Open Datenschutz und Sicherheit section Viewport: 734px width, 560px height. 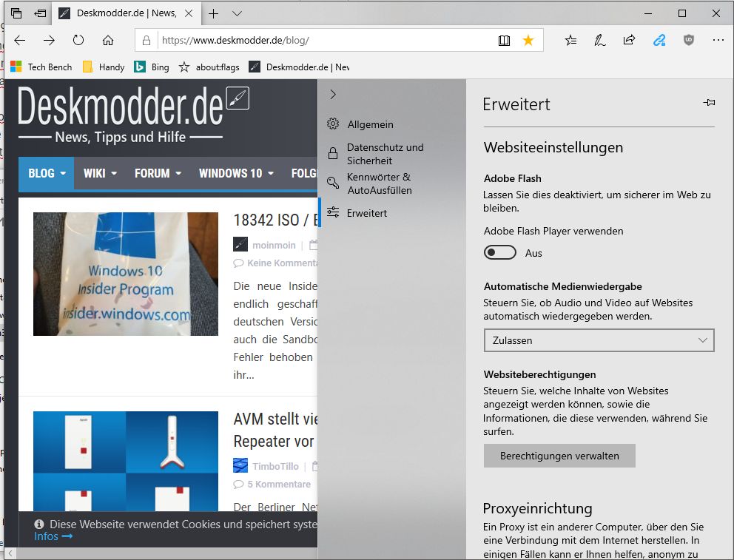pos(392,153)
